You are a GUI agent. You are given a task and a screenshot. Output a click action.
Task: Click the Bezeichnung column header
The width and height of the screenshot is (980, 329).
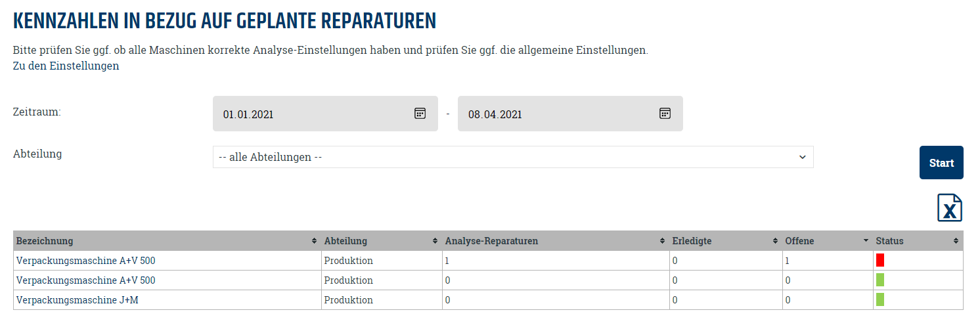(x=45, y=241)
